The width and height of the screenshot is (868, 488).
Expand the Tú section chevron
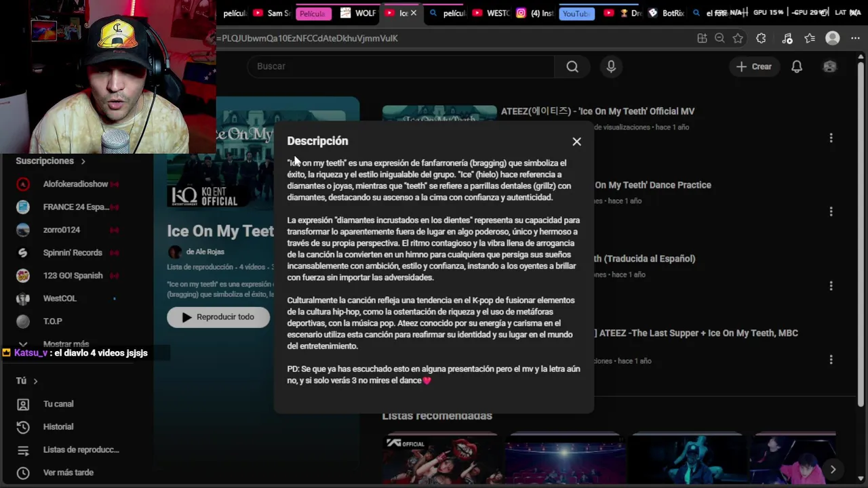point(35,381)
